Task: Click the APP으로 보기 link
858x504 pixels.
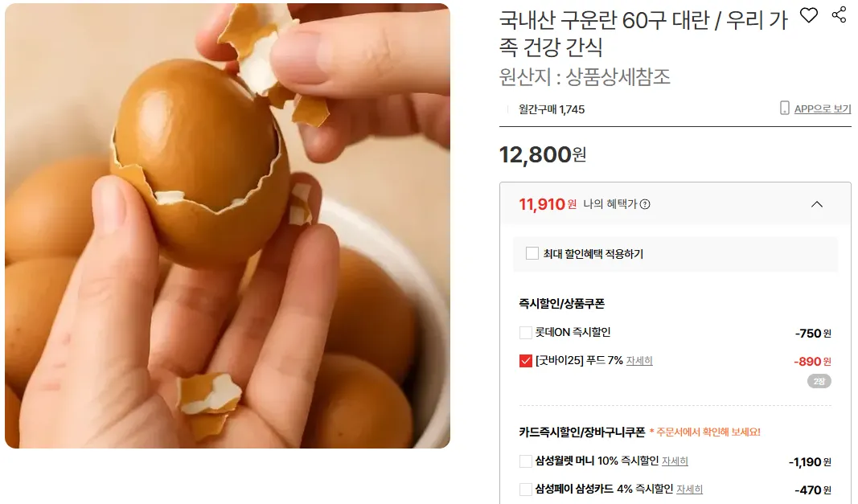Action: pos(823,109)
